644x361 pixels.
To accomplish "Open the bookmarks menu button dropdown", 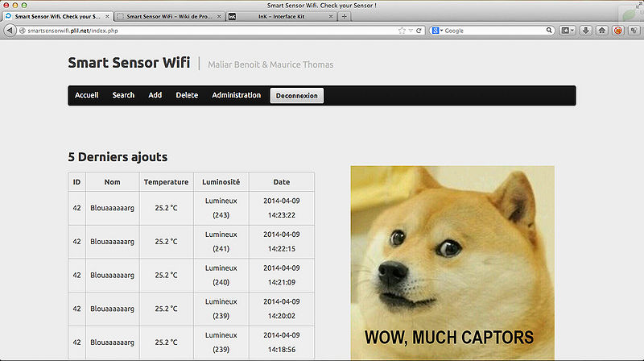I will tap(568, 31).
